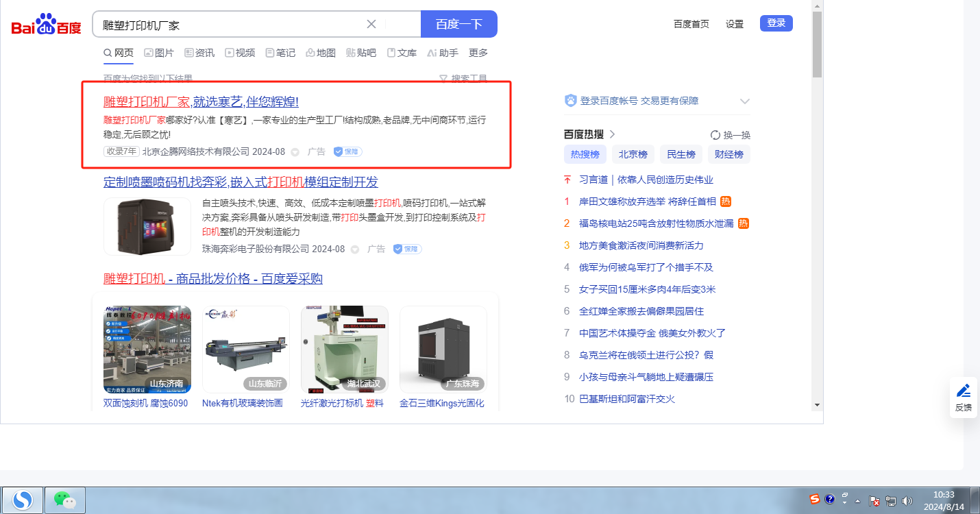
Task: Select the 网页 tab
Action: click(119, 53)
